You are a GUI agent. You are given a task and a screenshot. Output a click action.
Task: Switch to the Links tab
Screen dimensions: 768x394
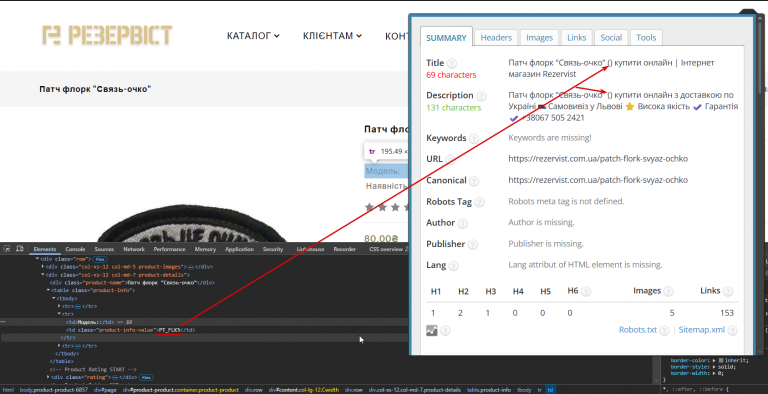click(576, 37)
